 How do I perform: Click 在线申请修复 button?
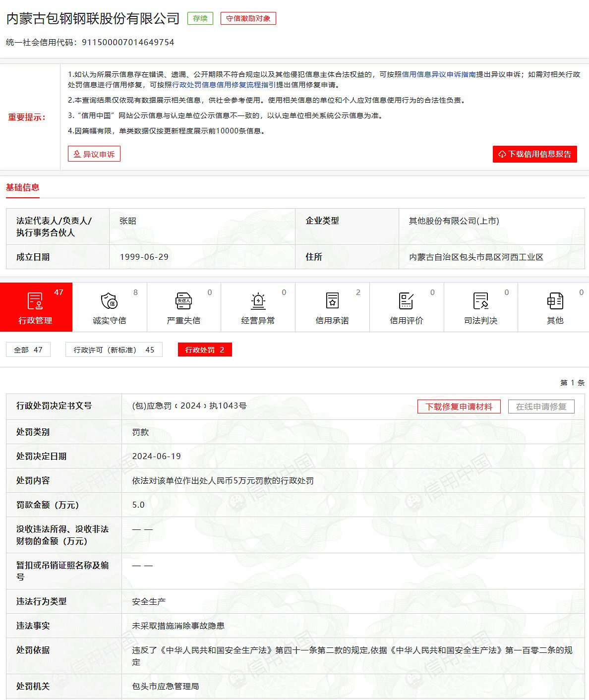tap(541, 407)
